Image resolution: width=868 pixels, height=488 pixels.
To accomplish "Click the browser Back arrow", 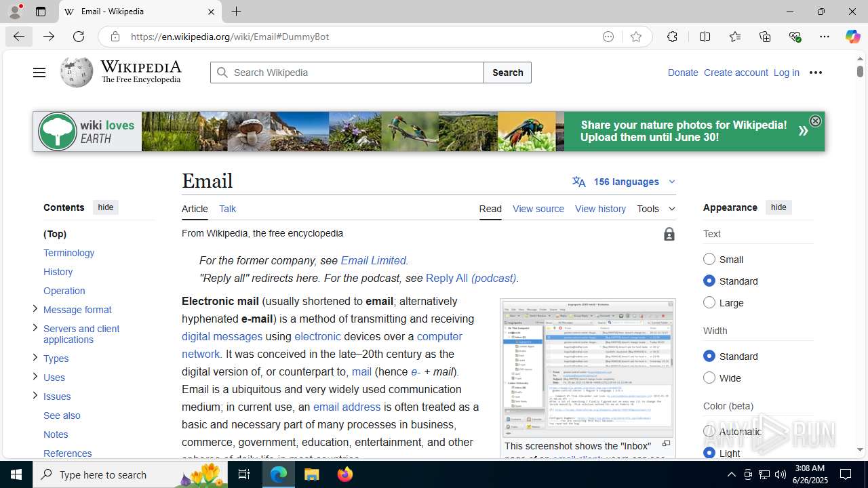I will 19,37.
